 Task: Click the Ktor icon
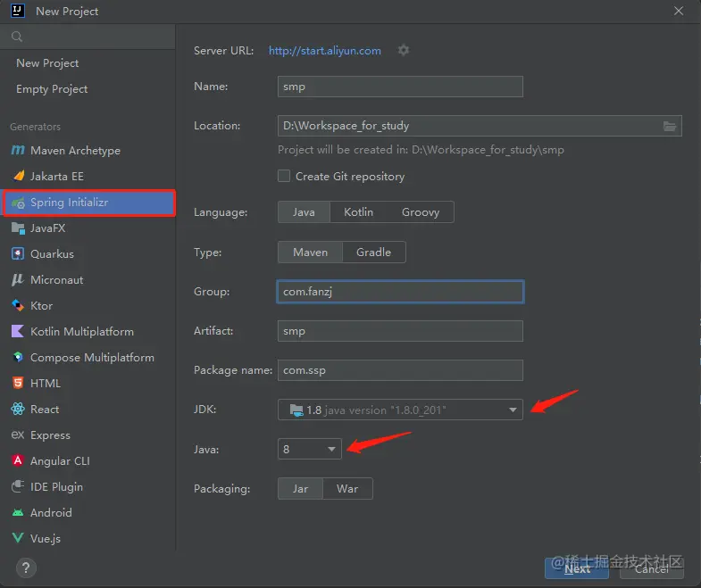coord(18,306)
